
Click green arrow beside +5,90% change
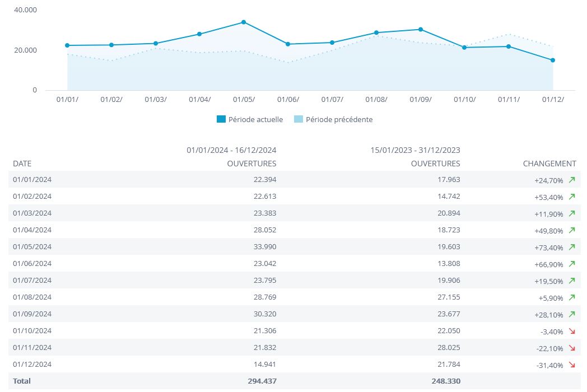(x=572, y=297)
